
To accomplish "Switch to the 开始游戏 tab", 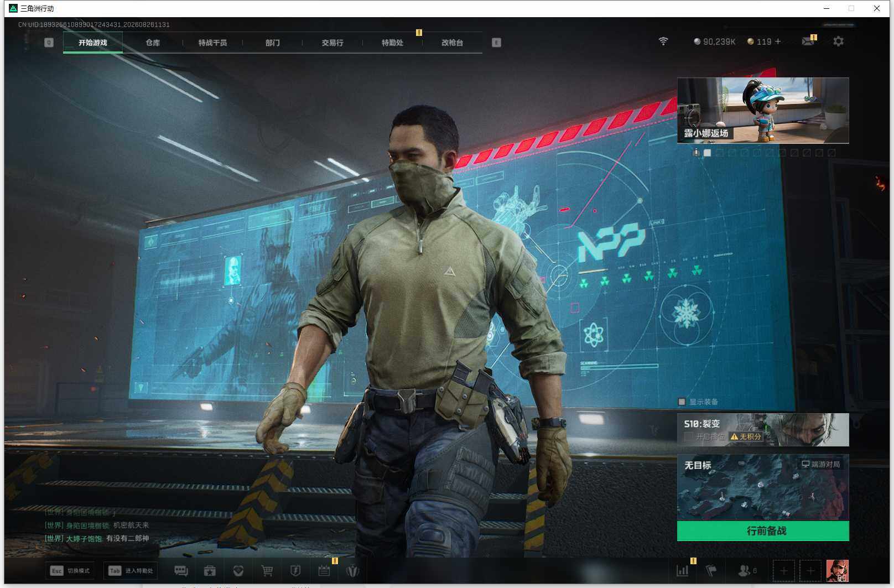I will [x=93, y=43].
